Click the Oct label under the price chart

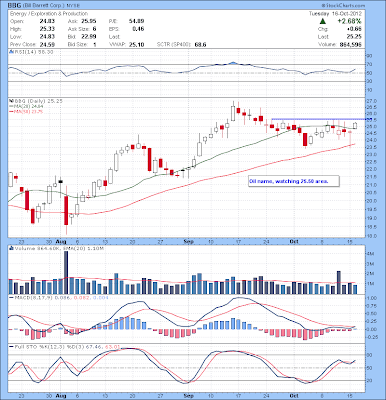click(x=294, y=241)
